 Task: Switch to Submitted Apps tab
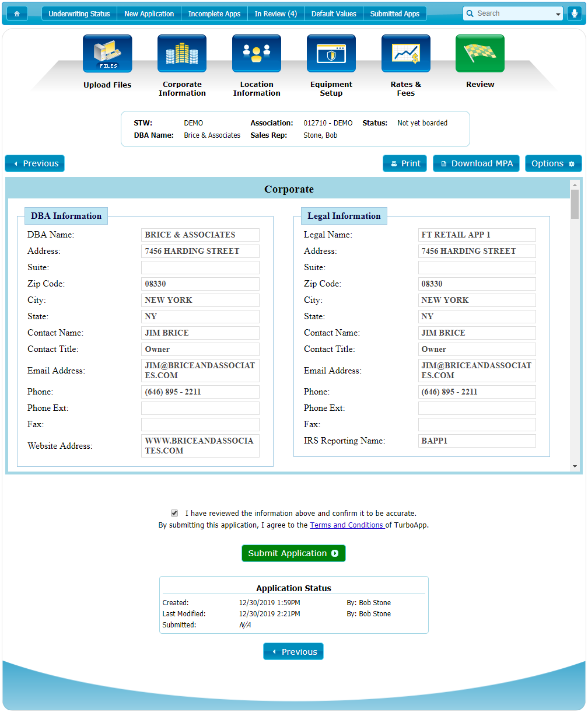click(x=394, y=13)
